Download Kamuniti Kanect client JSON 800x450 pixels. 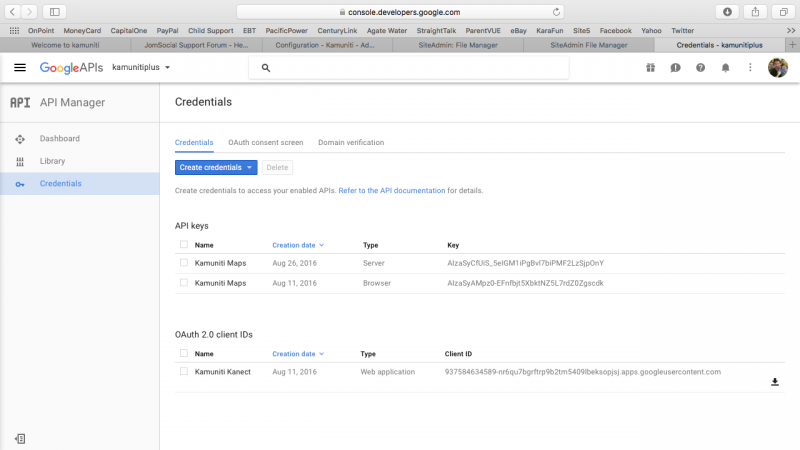(x=774, y=382)
